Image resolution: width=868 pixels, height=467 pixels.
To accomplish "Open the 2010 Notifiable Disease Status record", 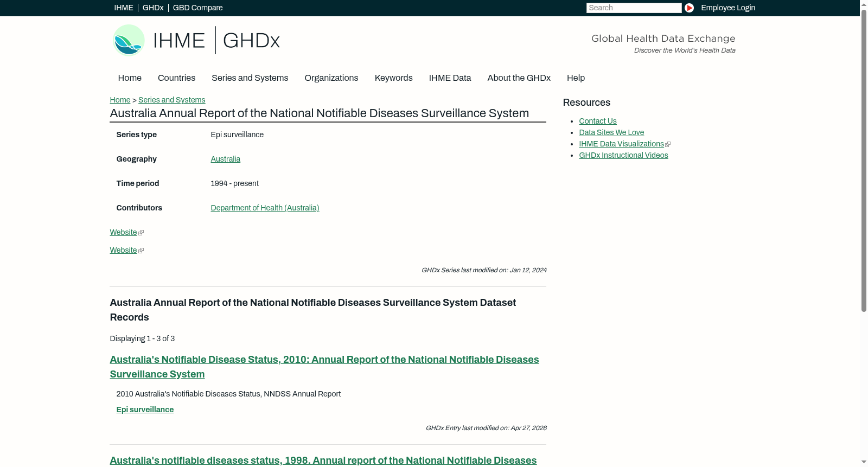I will (324, 367).
